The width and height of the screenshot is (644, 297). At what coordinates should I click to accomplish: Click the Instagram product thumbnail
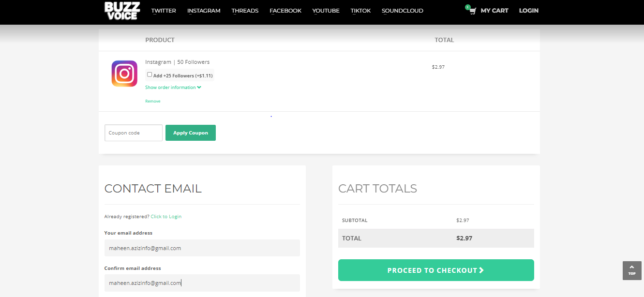click(x=124, y=74)
